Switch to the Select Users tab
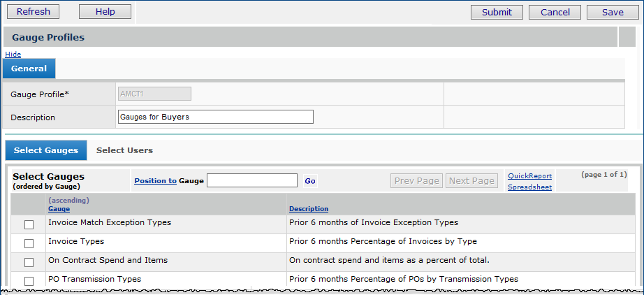 [x=124, y=150]
